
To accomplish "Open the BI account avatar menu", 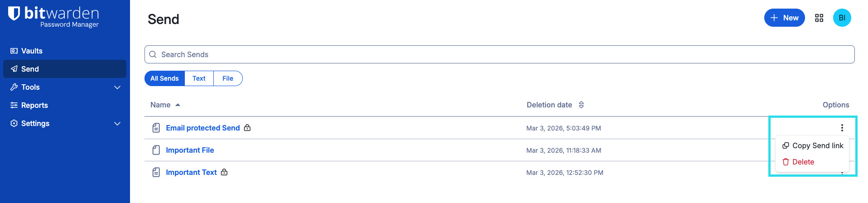I will (842, 18).
